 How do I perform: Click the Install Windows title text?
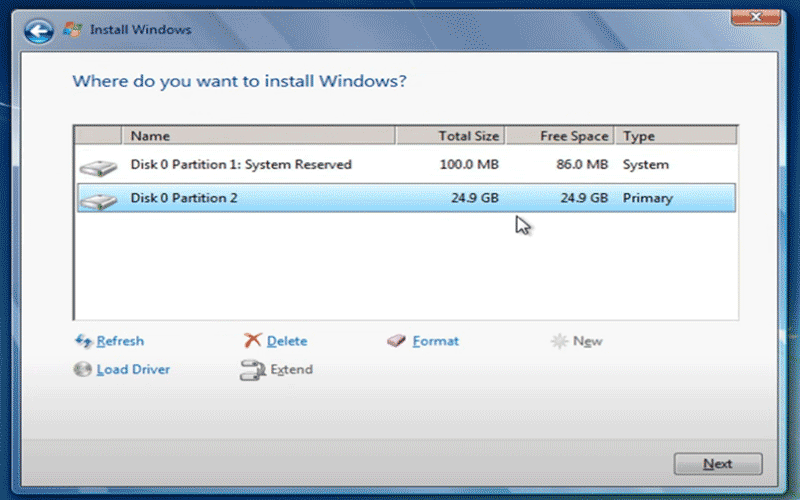141,30
